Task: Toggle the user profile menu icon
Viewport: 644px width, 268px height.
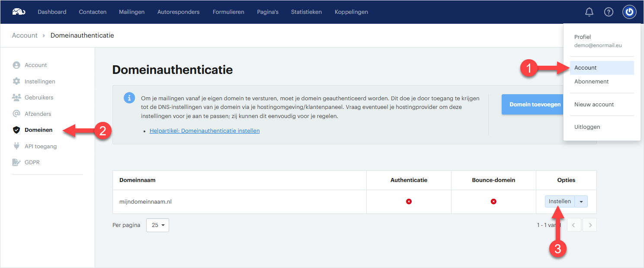Action: tap(629, 12)
